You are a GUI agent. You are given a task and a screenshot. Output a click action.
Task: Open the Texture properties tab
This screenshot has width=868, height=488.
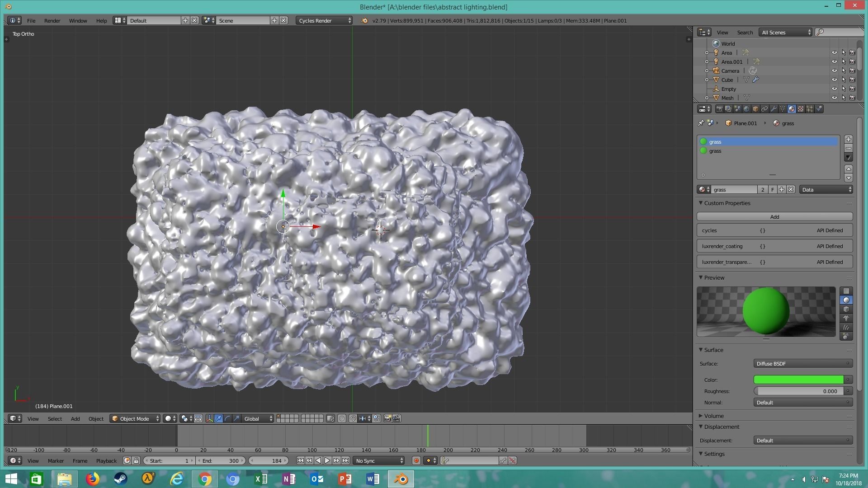(801, 109)
